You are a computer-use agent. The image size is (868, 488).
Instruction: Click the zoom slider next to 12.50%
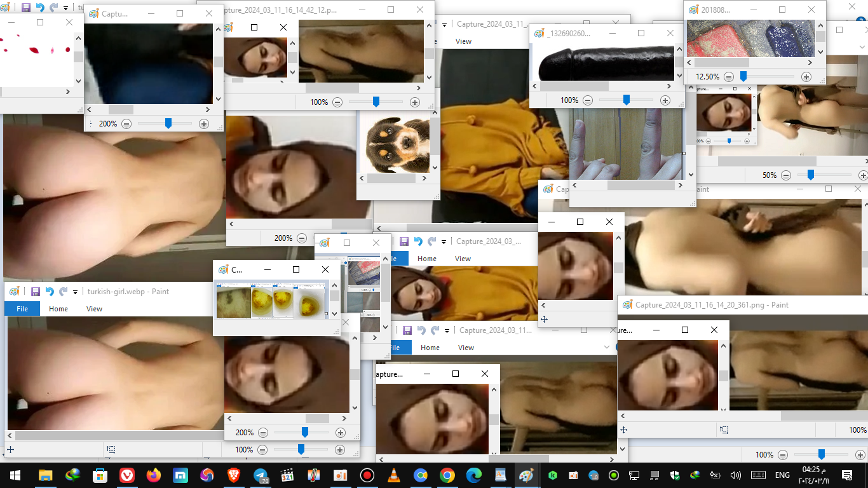743,77
